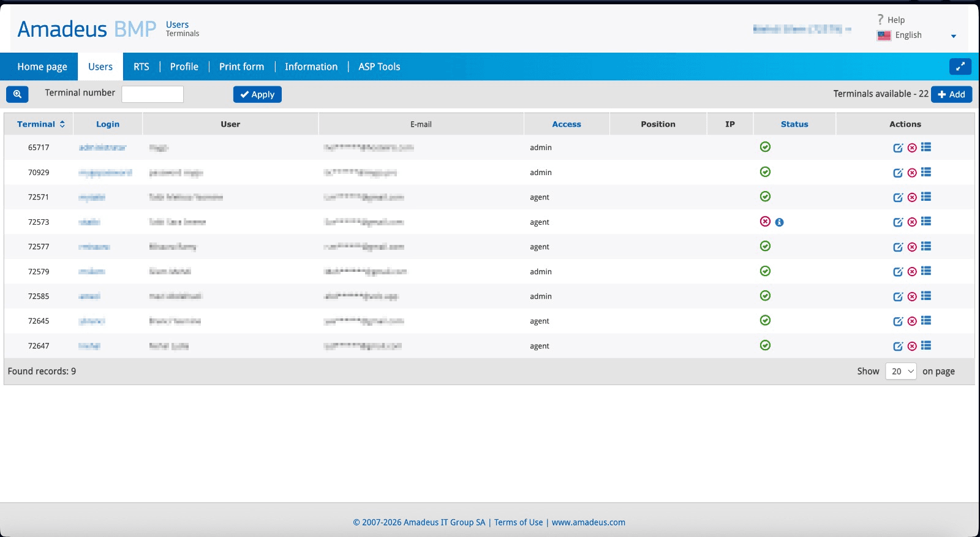This screenshot has width=980, height=537.
Task: Open the Profile menu item
Action: click(x=184, y=67)
